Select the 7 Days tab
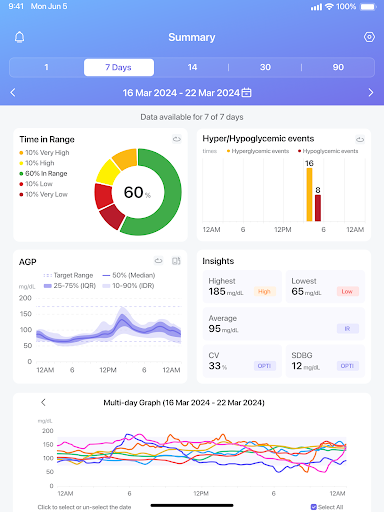Viewport: 384px width, 512px height. tap(119, 67)
